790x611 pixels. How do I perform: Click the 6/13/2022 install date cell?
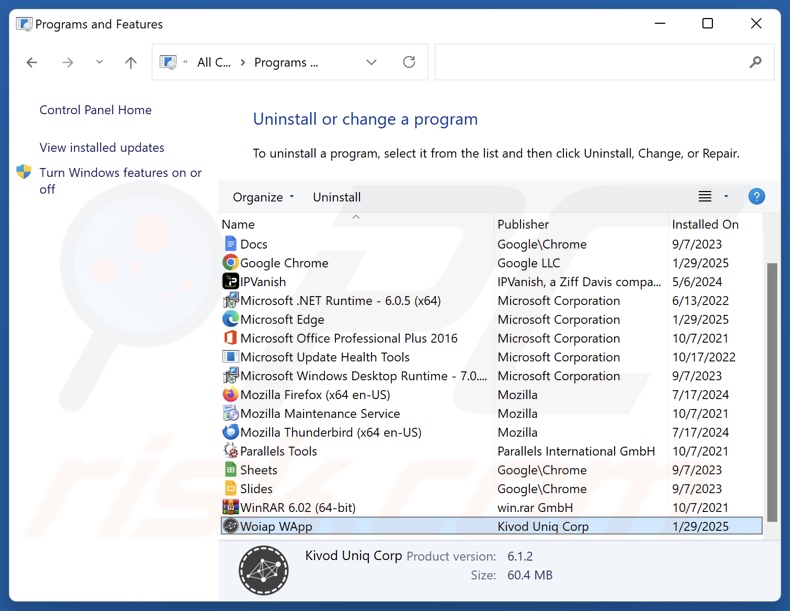pos(700,301)
